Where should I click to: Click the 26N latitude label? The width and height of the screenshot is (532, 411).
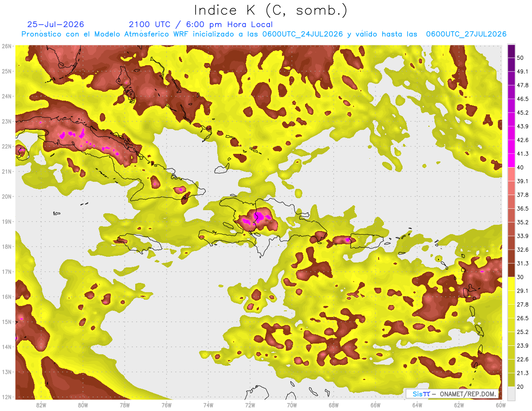click(7, 46)
